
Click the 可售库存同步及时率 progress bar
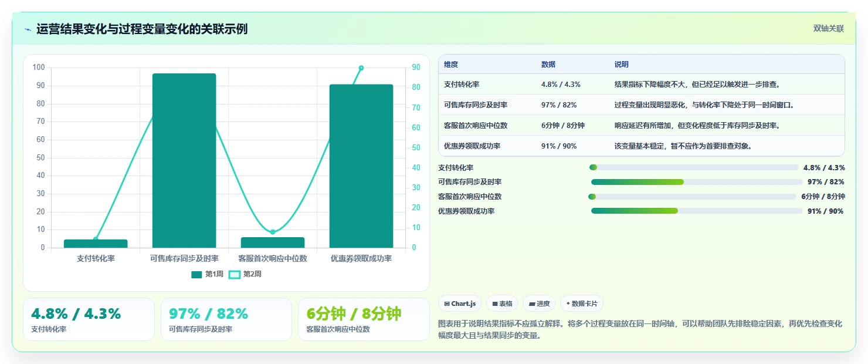696,182
